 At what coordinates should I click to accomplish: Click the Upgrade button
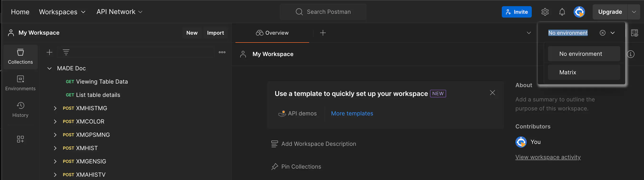pos(610,12)
